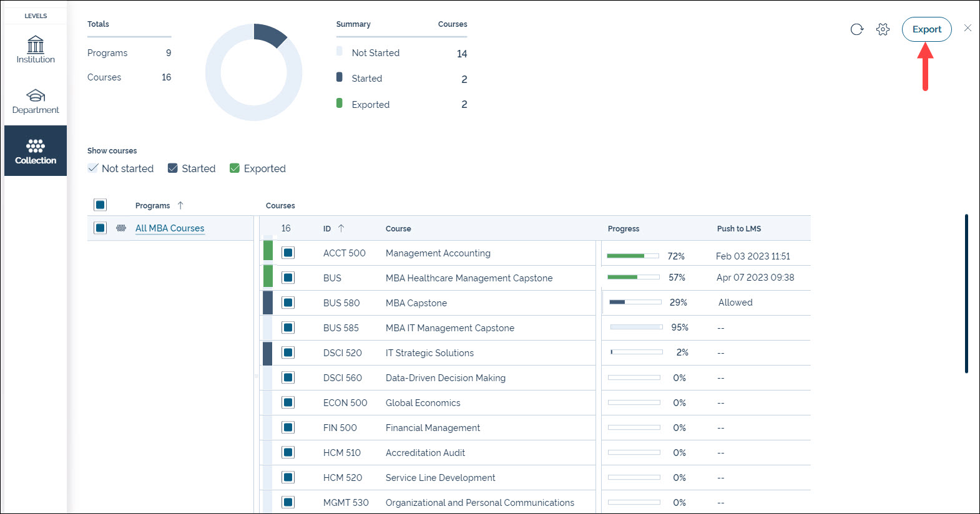980x514 pixels.
Task: Click the Push to LMS column header
Action: click(x=739, y=229)
